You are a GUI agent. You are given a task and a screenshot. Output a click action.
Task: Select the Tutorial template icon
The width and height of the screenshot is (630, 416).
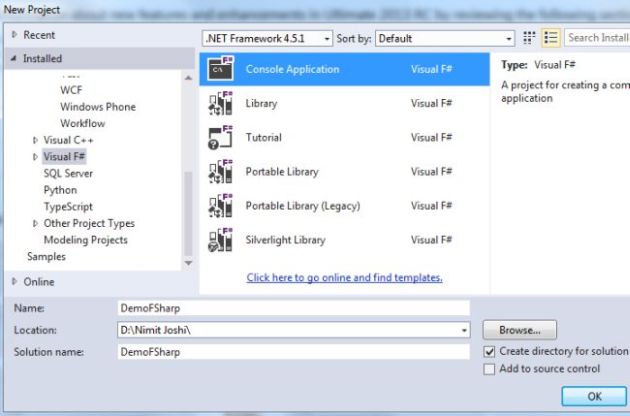220,137
